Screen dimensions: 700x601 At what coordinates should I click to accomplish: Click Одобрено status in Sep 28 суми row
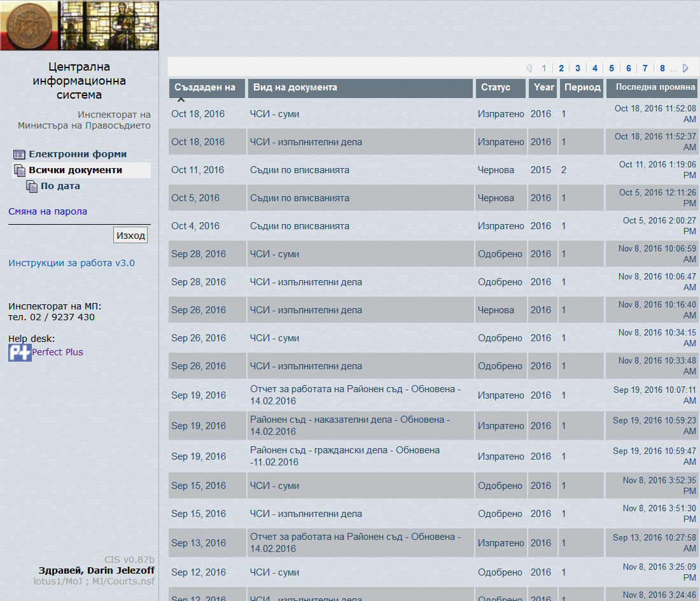click(x=500, y=254)
